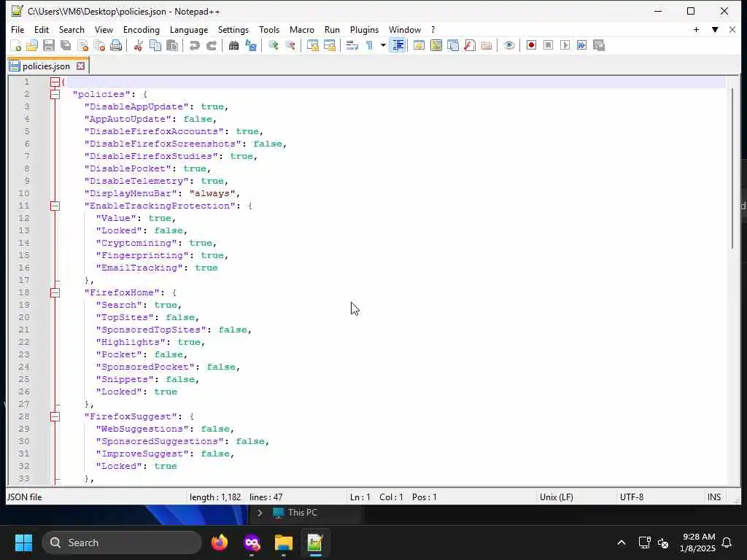Redo the action with the Redo arrow
This screenshot has width=747, height=560.
(212, 45)
